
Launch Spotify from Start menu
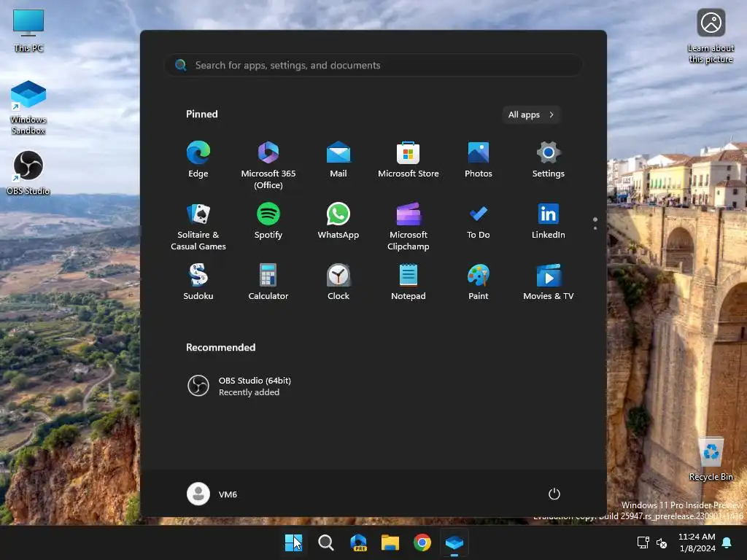click(268, 221)
